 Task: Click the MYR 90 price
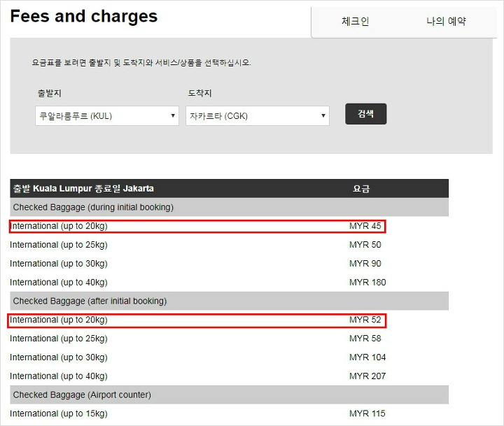pyautogui.click(x=365, y=264)
